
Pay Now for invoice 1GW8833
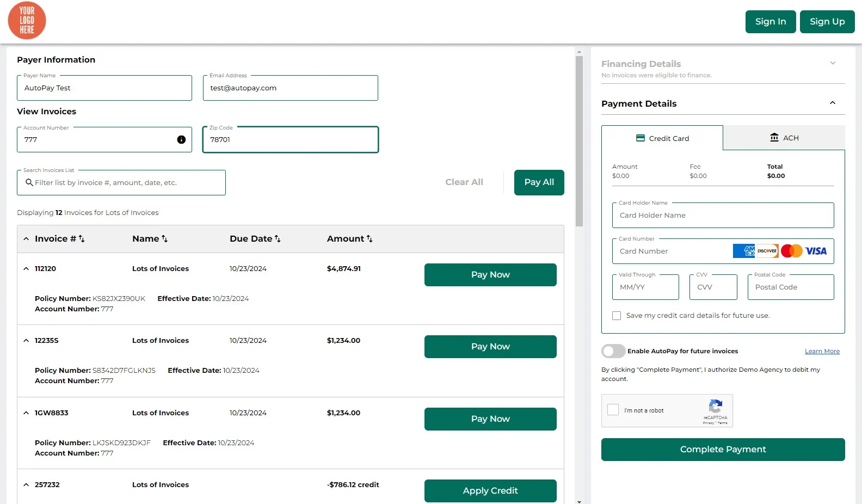[490, 419]
